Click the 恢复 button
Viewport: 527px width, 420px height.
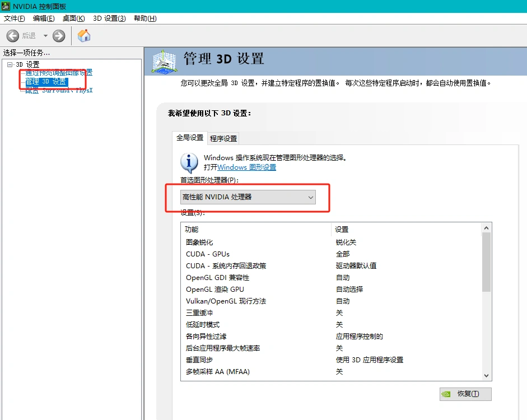(465, 394)
